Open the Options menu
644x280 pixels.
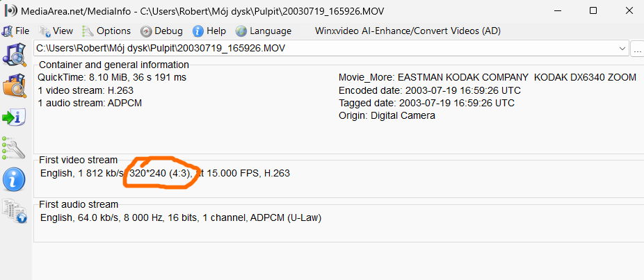(x=106, y=31)
